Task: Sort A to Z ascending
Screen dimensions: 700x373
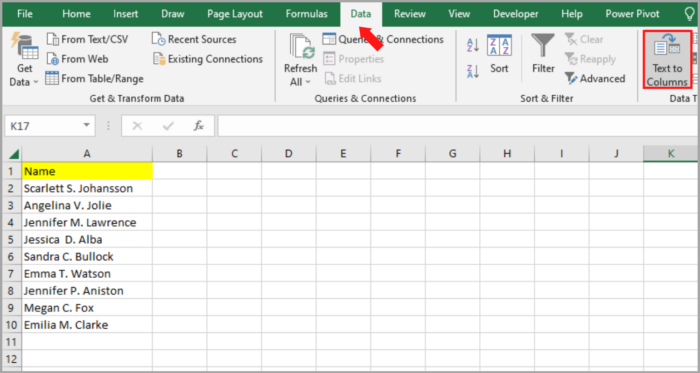Action: (x=473, y=45)
